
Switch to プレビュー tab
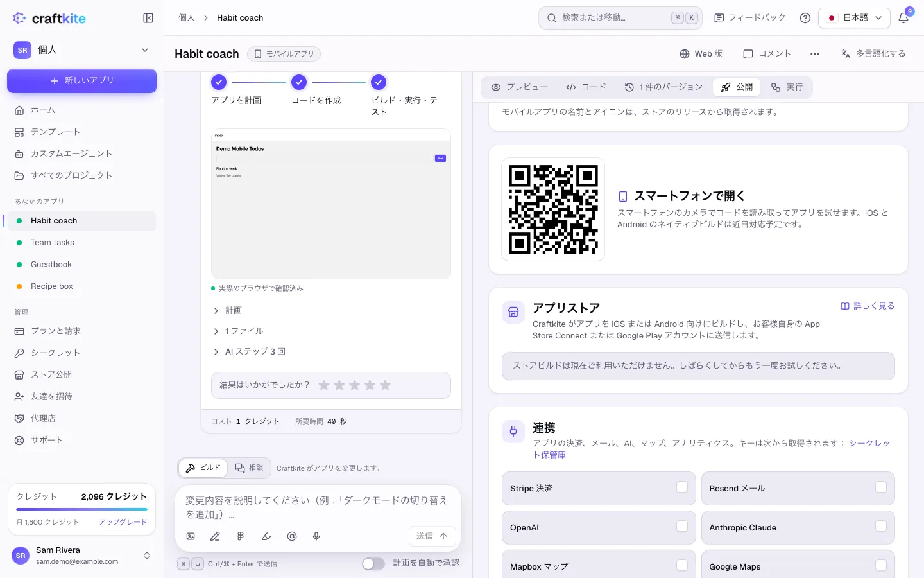click(520, 87)
